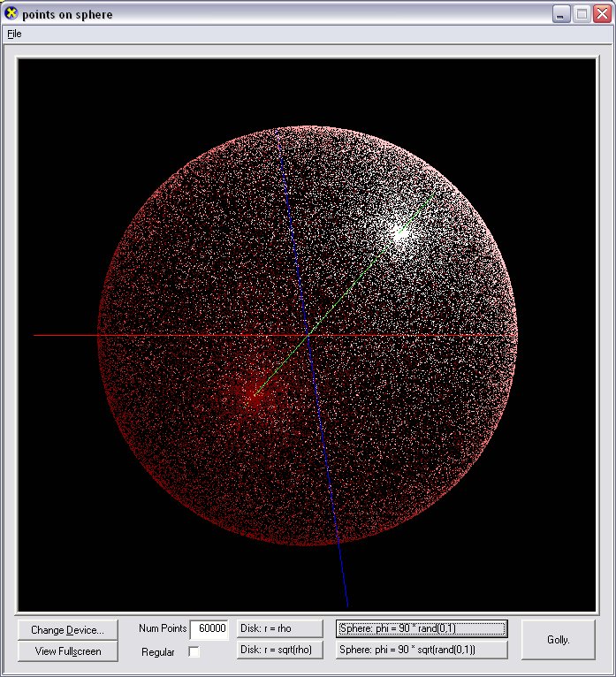Click the "points on sphere" title bar text
616x677 pixels.
pyautogui.click(x=67, y=14)
